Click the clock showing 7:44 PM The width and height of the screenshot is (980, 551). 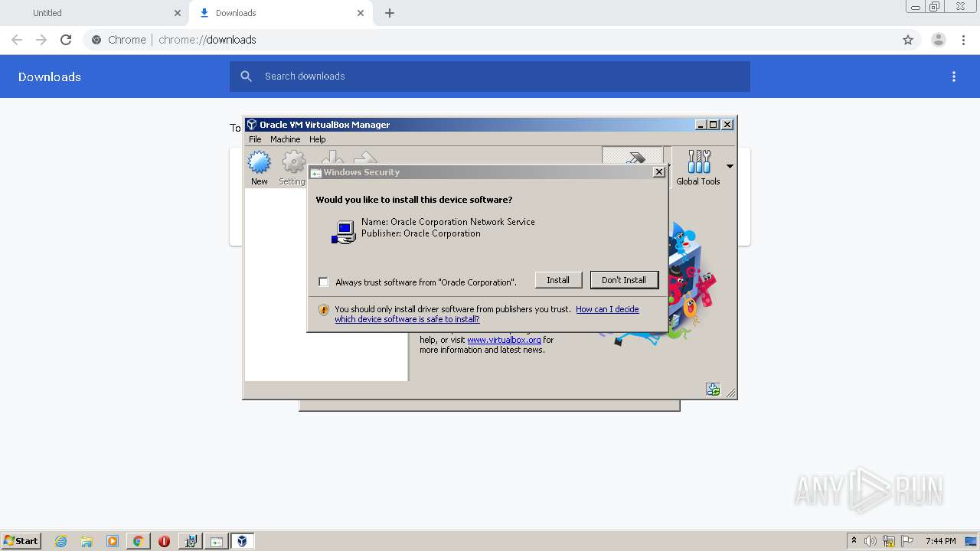pyautogui.click(x=940, y=541)
